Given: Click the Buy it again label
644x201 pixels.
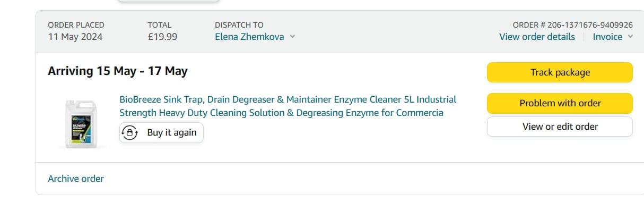Looking at the screenshot, I should coord(172,132).
